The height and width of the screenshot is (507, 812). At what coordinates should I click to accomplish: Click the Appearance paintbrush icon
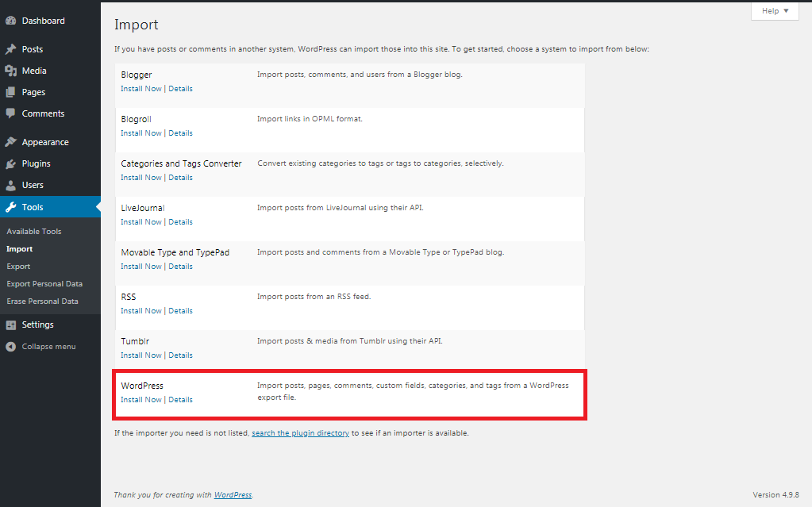coord(11,142)
